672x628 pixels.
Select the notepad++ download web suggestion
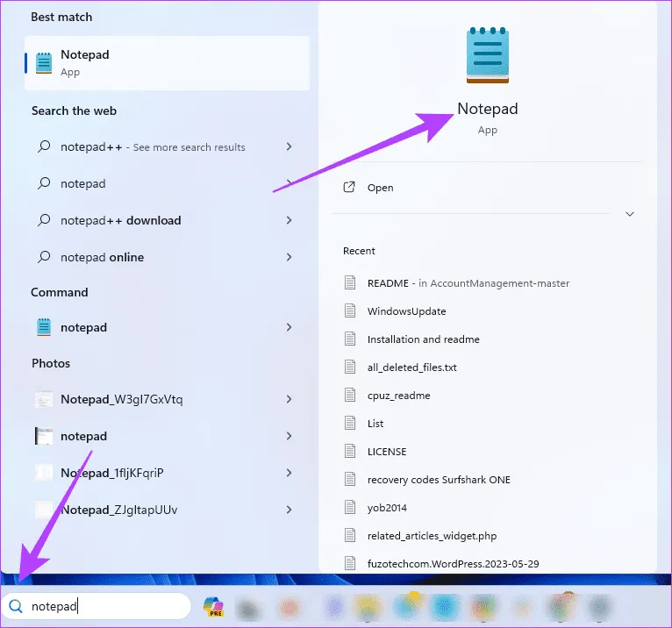(120, 220)
